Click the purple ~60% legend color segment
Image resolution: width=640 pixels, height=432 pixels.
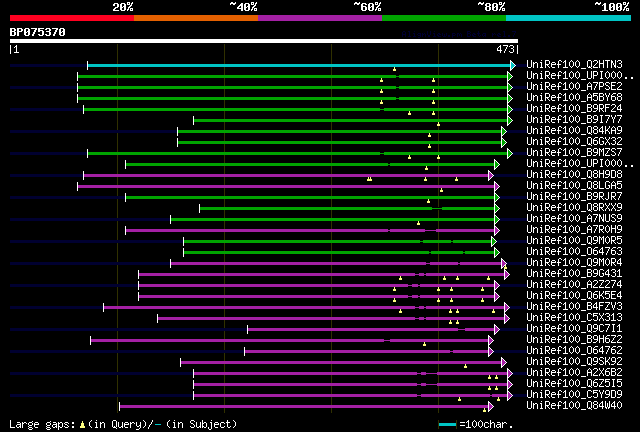tap(320, 18)
